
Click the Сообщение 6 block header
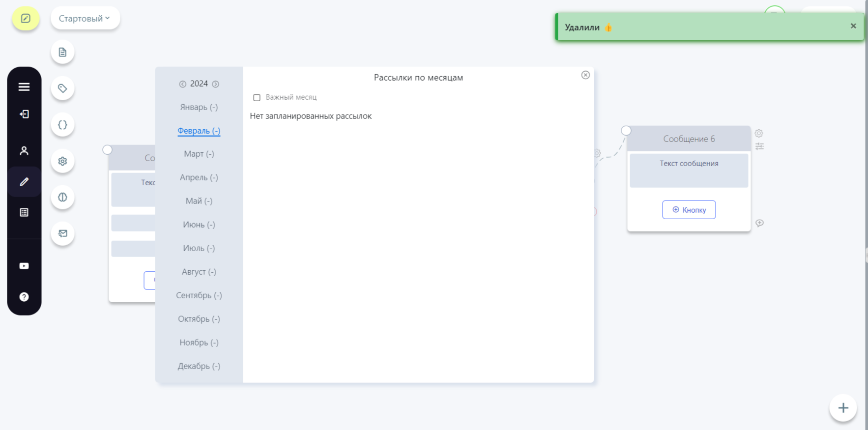689,139
